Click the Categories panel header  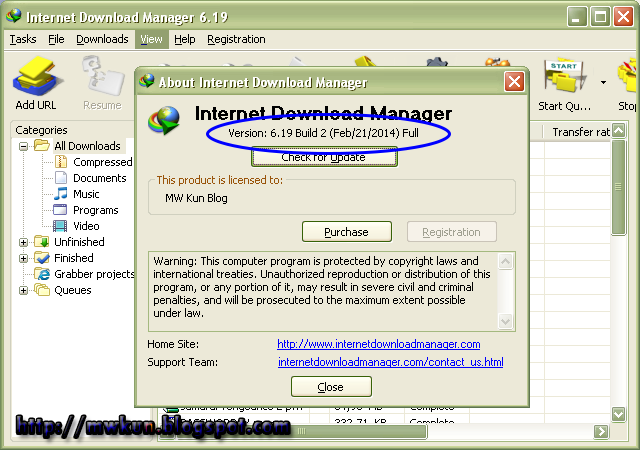41,130
